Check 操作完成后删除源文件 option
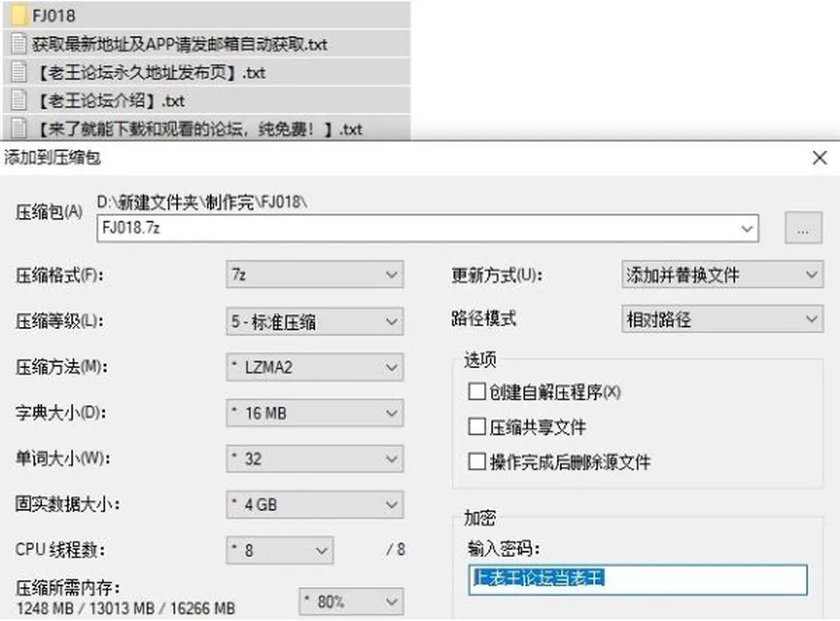This screenshot has width=840, height=621. pos(476,462)
